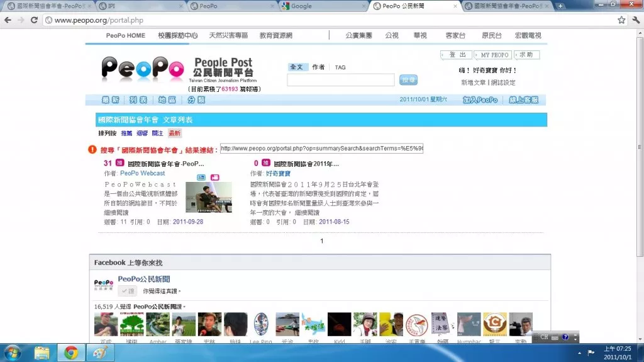Sort results by 迴響

[x=142, y=133]
